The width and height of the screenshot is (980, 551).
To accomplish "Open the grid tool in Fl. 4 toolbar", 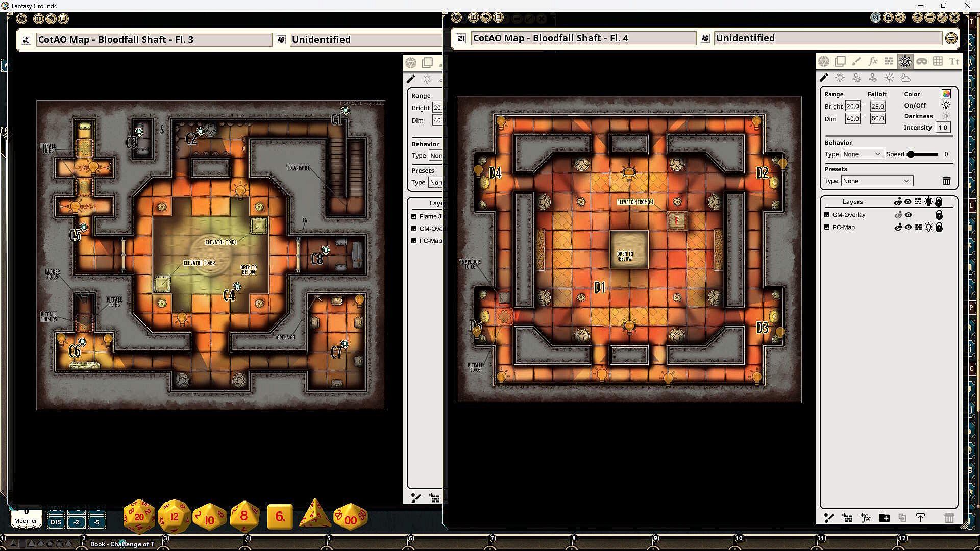I will pos(938,62).
